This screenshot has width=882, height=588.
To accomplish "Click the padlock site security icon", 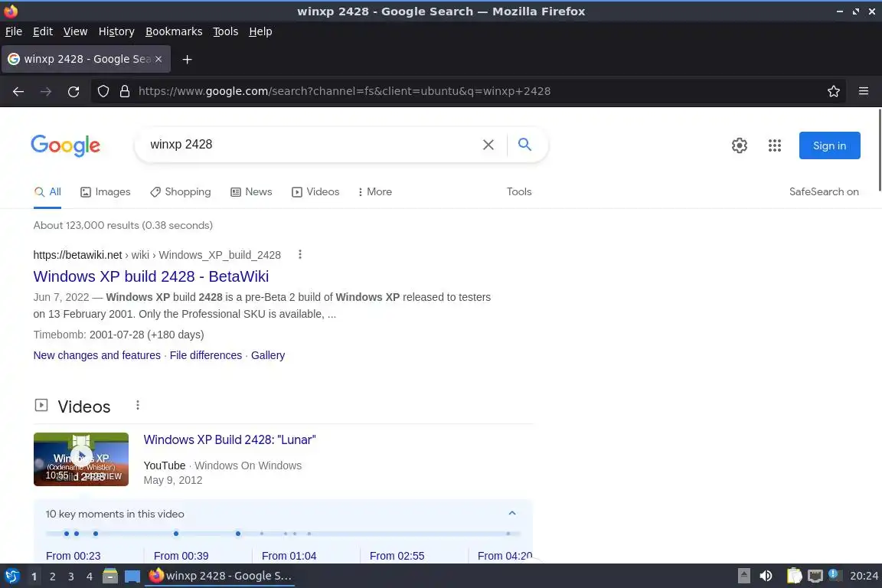I will pos(125,91).
